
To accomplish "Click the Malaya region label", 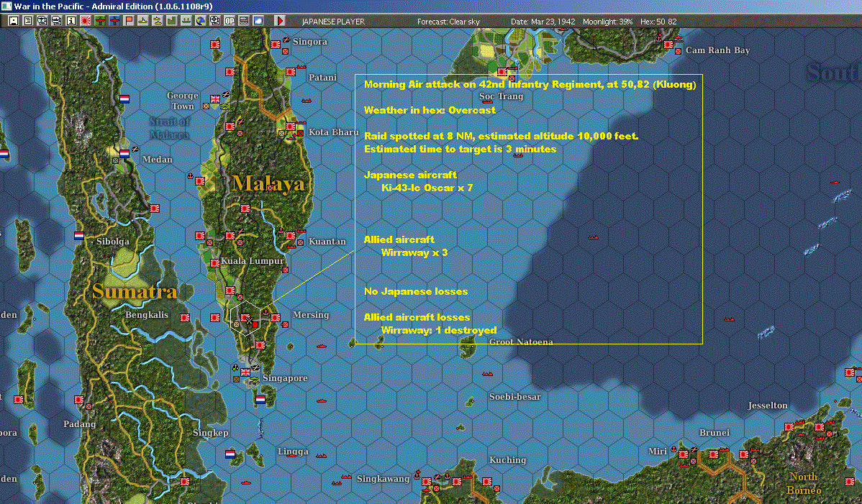I will click(x=268, y=183).
